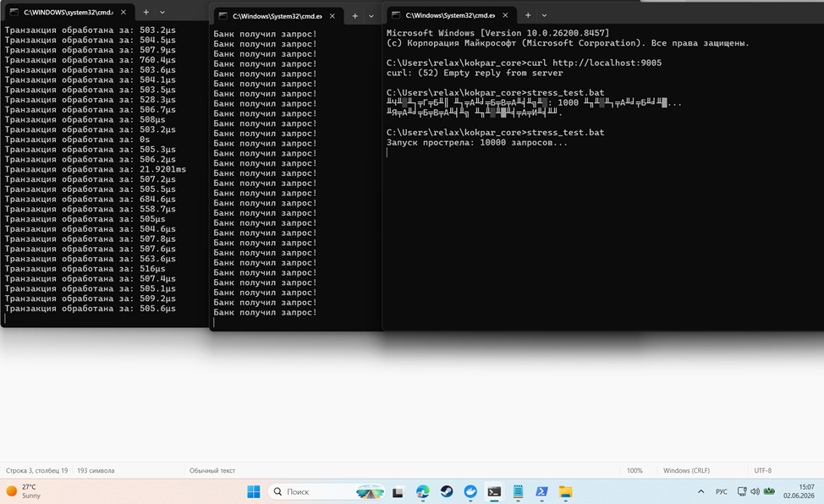The image size is (824, 504).
Task: Click the '528.3µs' transaction line
Action: coord(91,100)
